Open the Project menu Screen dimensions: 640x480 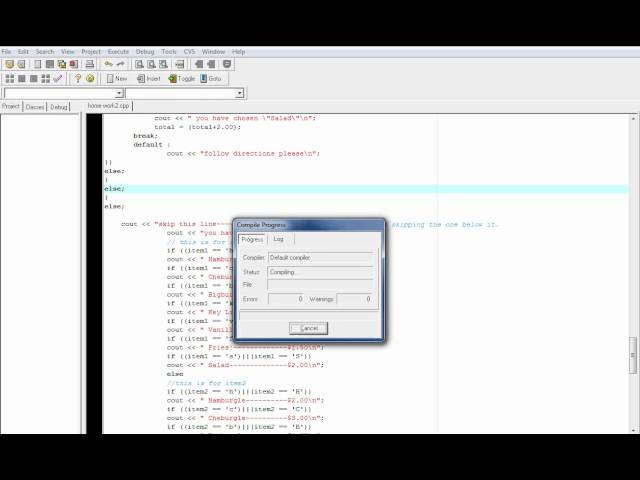91,52
